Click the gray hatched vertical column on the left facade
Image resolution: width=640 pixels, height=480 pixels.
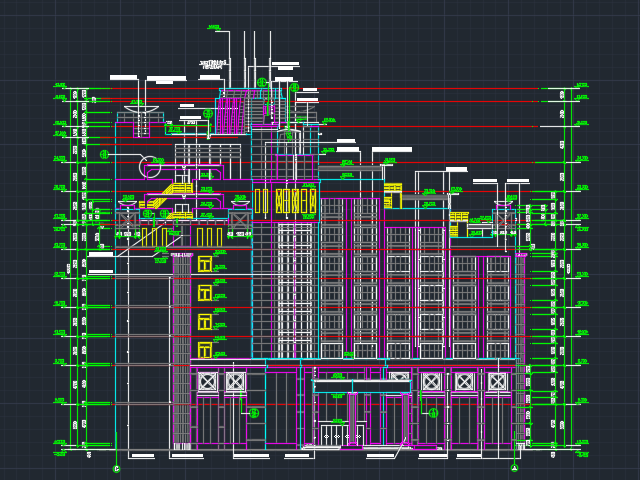pyautogui.click(x=181, y=350)
